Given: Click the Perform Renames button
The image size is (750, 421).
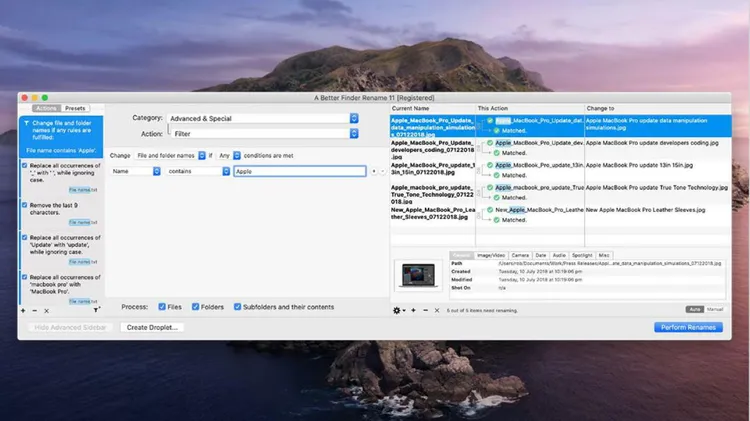Looking at the screenshot, I should 688,327.
